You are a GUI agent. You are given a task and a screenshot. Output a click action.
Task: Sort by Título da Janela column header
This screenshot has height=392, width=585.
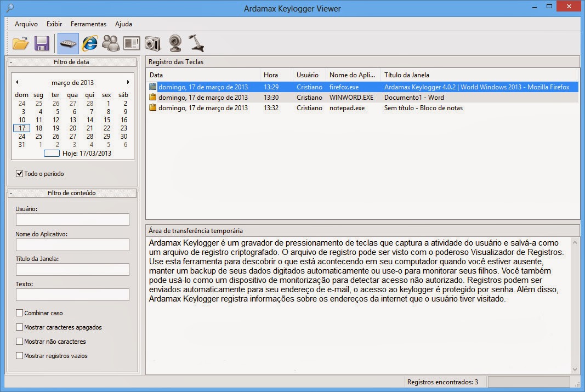coord(479,75)
